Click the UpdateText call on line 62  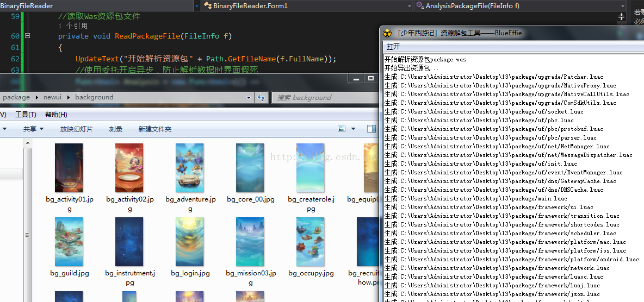coord(97,59)
